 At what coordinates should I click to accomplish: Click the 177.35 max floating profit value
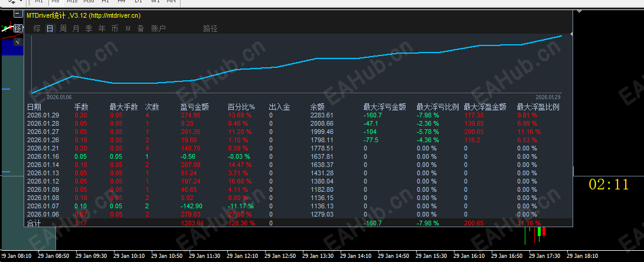[x=474, y=116]
